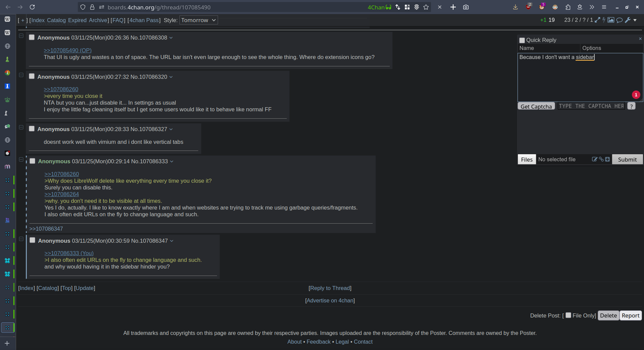Enable the File Only delete checkbox
The width and height of the screenshot is (644, 350).
click(x=568, y=315)
